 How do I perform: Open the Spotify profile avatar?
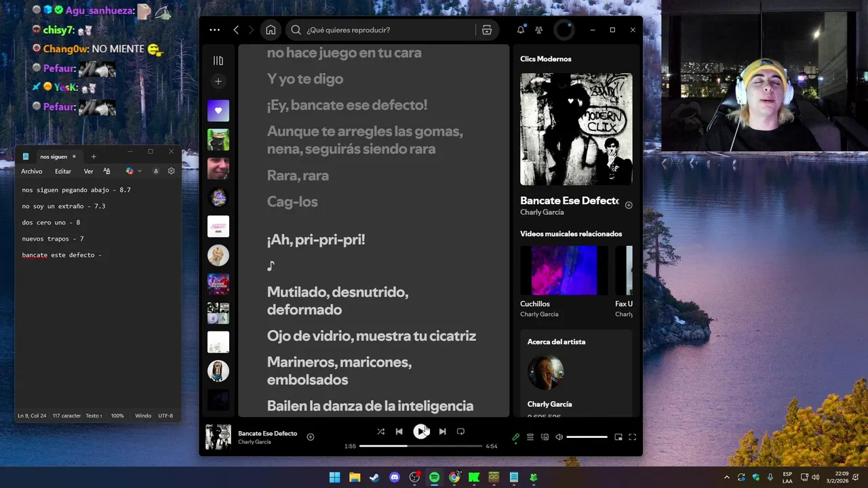pos(564,30)
